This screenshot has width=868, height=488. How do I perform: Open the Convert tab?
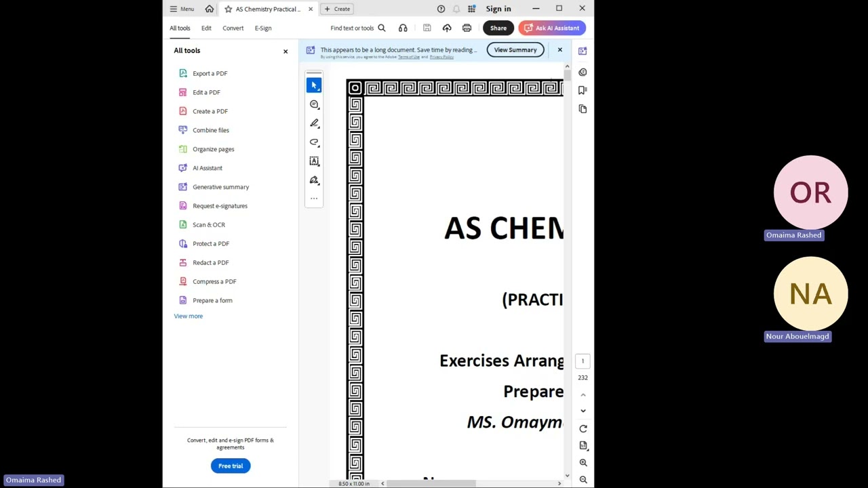(x=233, y=28)
